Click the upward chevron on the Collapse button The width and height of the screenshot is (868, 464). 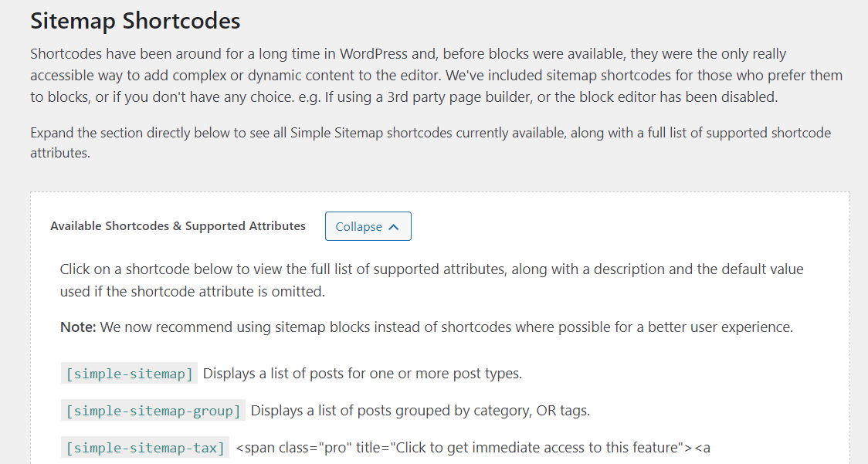click(395, 225)
